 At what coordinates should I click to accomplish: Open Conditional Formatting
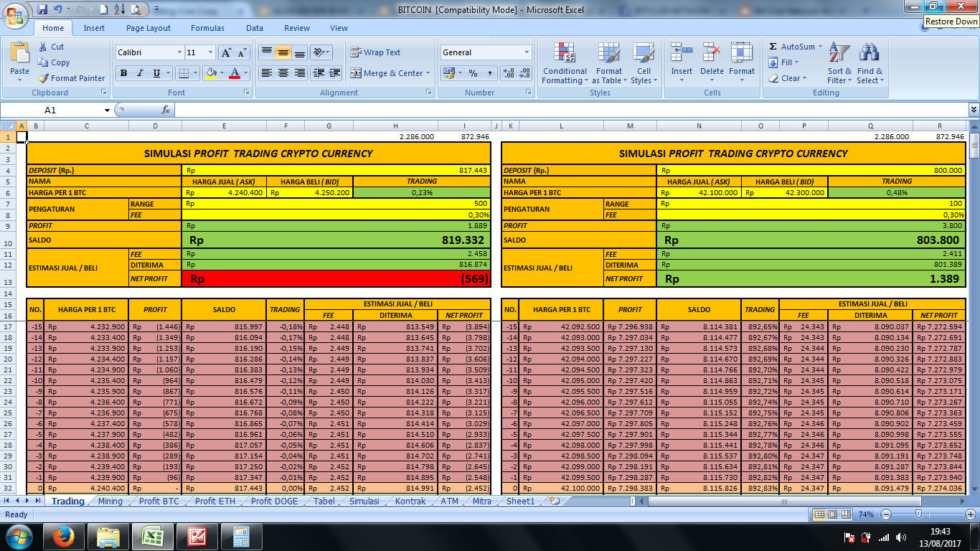pos(565,63)
